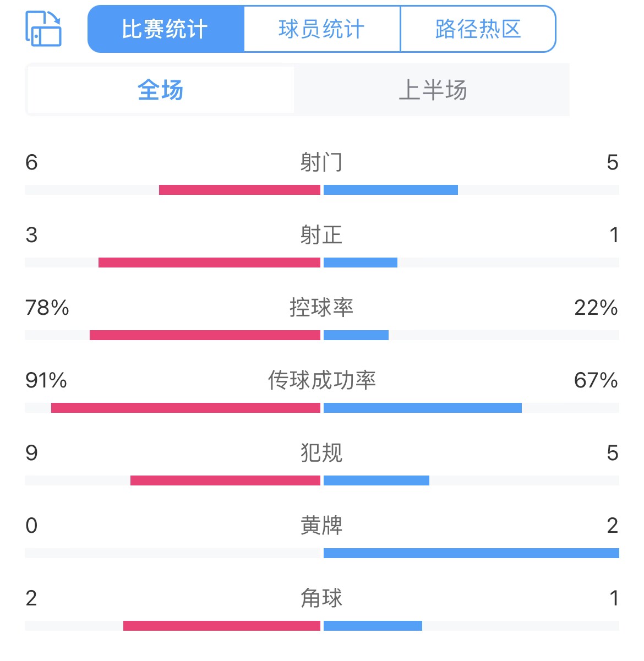The height and width of the screenshot is (661, 644).
Task: Click the 射门 stat label
Action: (321, 162)
